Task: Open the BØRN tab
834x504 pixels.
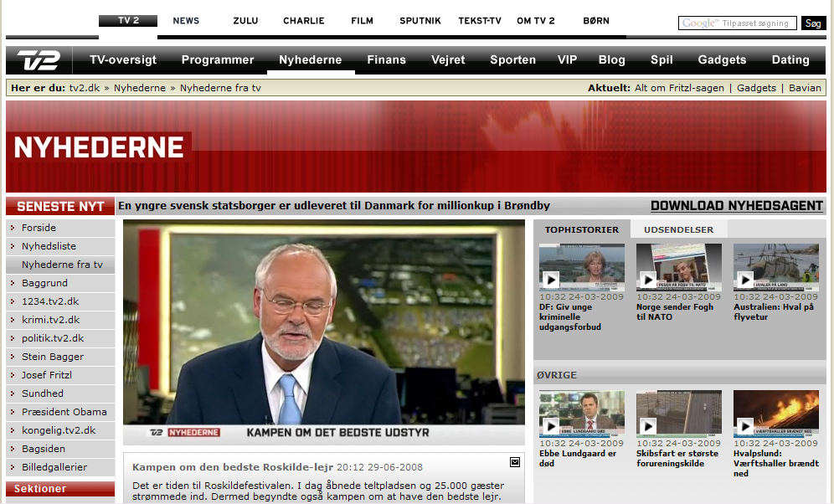Action: 595,21
